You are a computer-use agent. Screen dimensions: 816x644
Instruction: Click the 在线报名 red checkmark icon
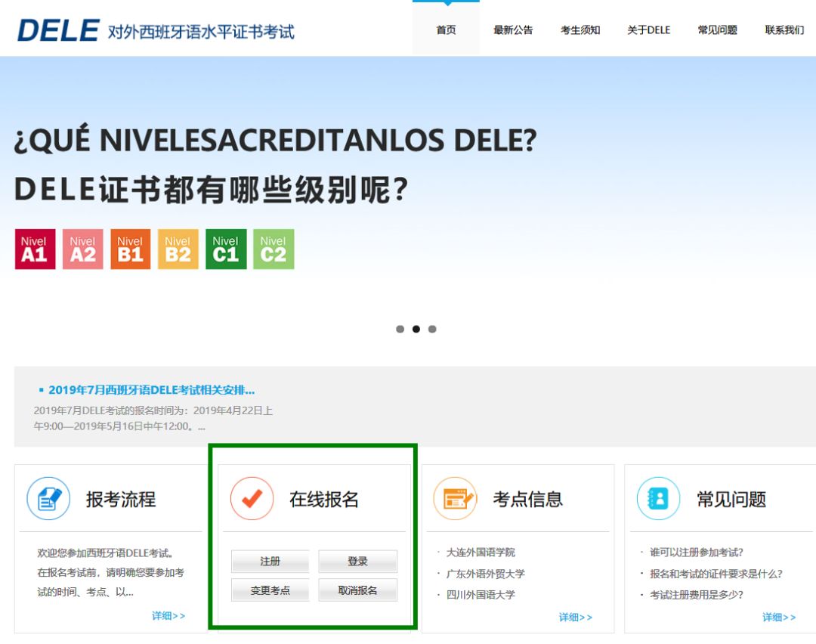(252, 499)
